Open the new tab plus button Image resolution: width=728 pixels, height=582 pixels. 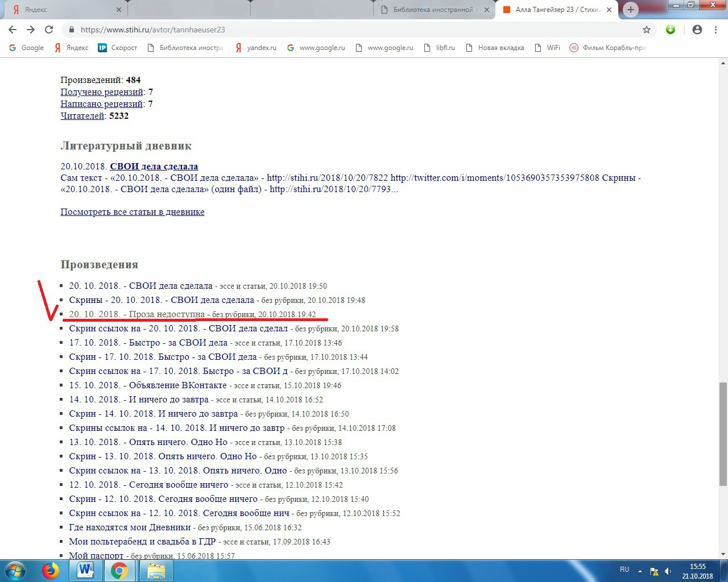click(630, 10)
